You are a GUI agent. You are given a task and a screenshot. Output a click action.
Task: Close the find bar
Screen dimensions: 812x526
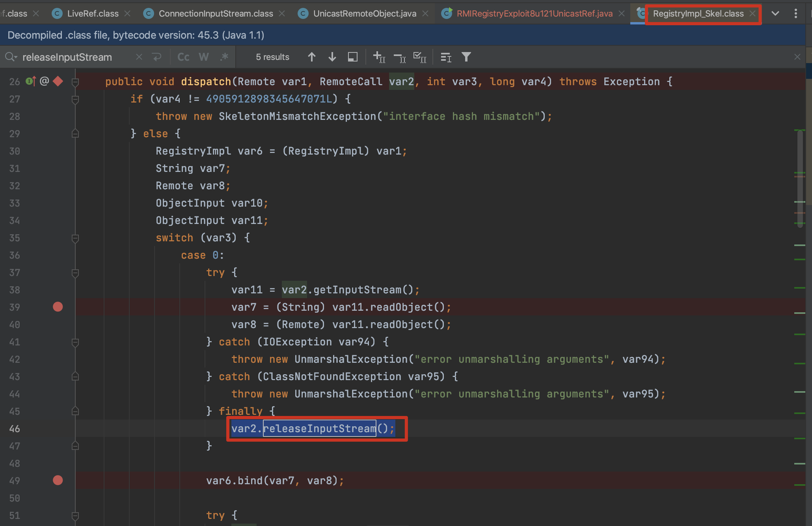click(x=797, y=57)
